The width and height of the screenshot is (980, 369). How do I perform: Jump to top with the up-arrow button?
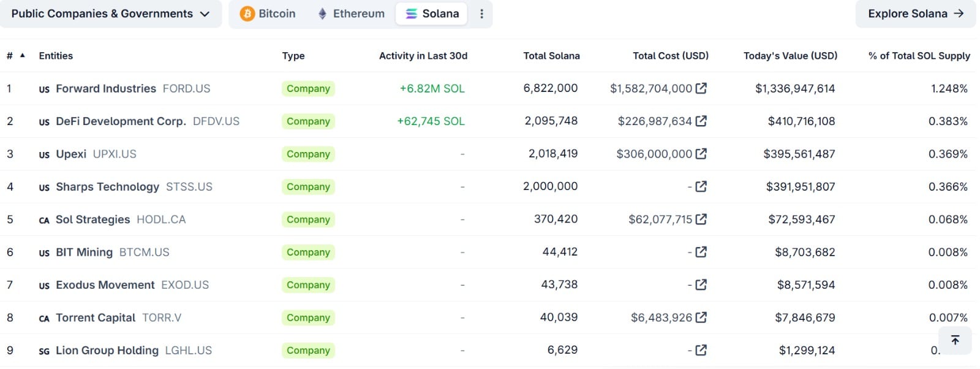[955, 340]
